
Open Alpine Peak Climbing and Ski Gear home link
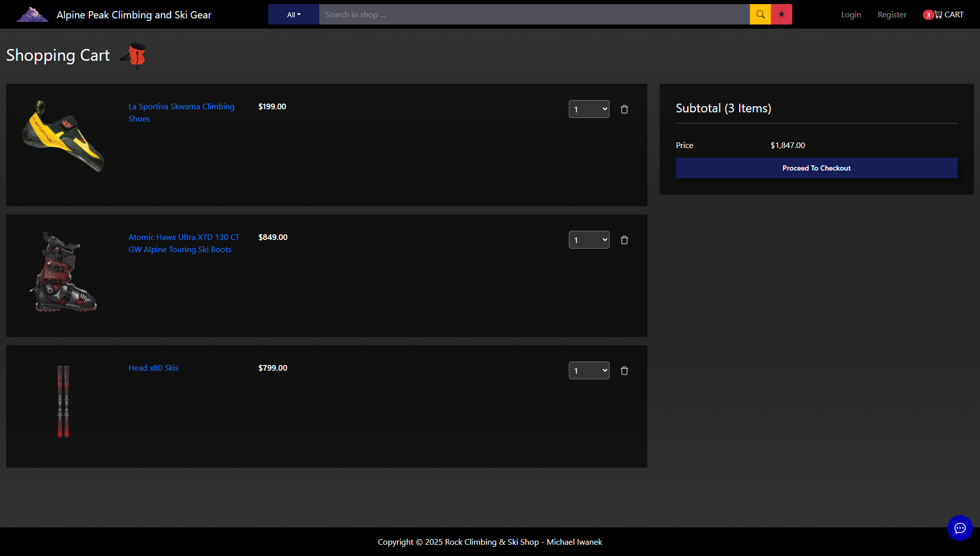(134, 15)
